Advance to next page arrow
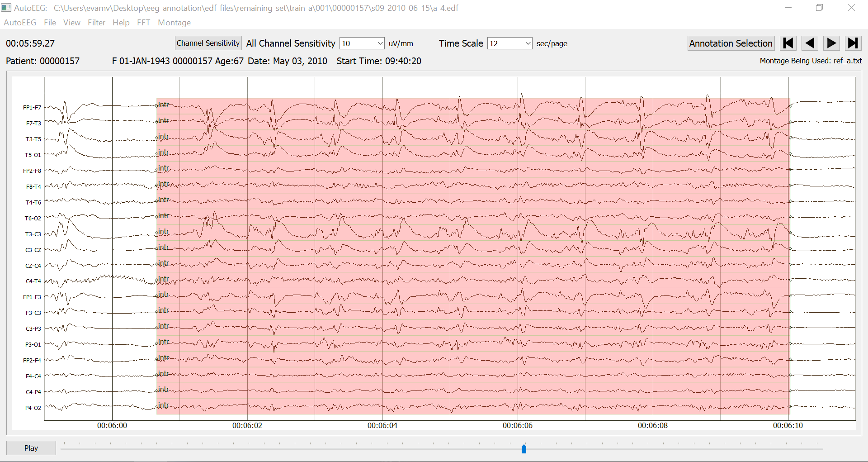 click(831, 43)
